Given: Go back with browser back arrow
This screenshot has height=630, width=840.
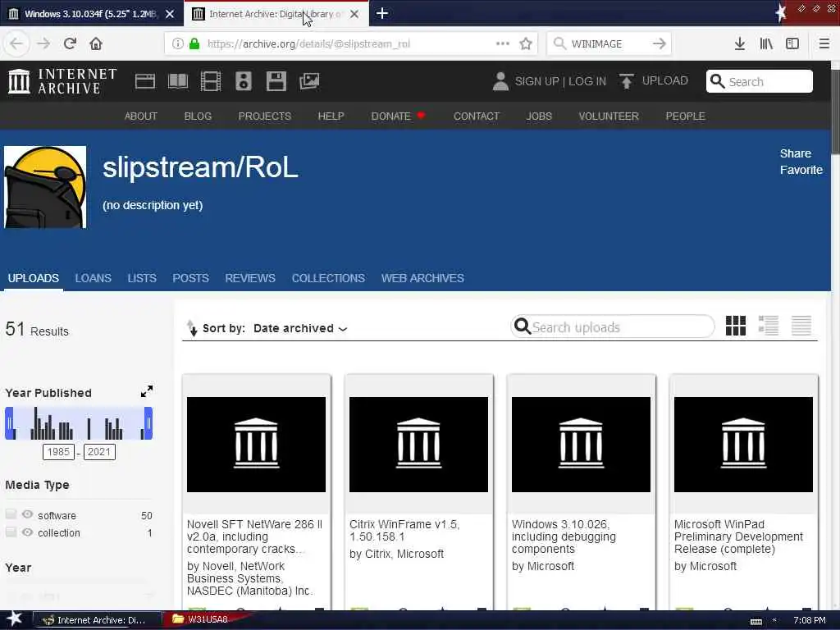Looking at the screenshot, I should 16,43.
